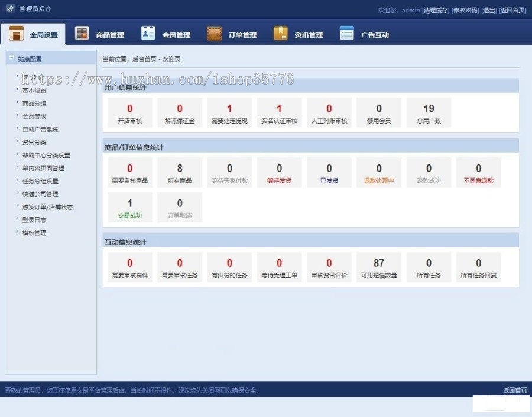Image resolution: width=532 pixels, height=417 pixels.
Task: Click 清理缓存 link in header
Action: click(x=436, y=11)
